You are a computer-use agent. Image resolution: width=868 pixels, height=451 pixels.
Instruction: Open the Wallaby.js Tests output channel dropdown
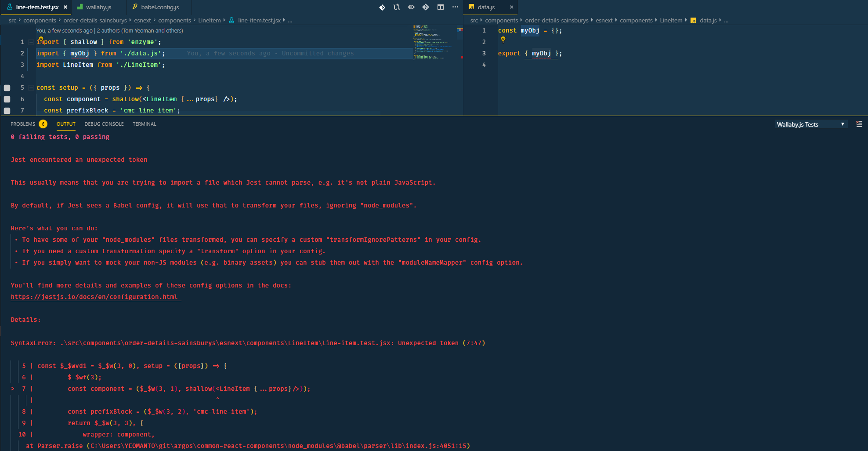810,124
